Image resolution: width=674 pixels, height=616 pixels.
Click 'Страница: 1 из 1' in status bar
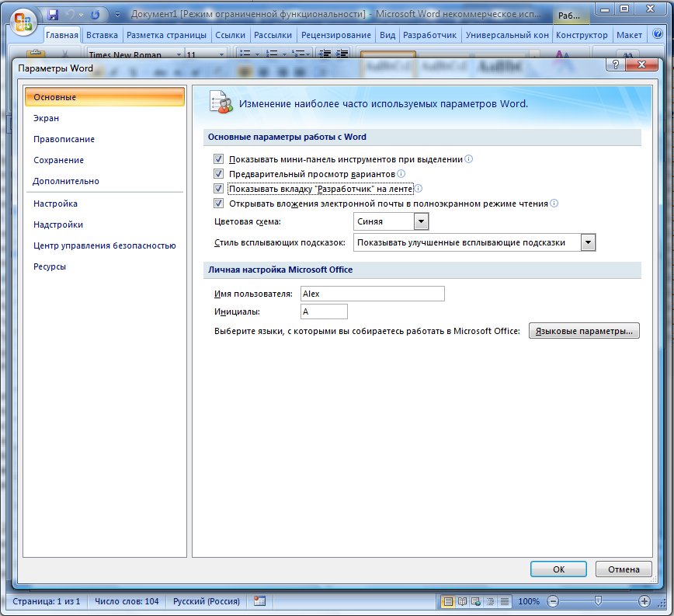pos(47,601)
